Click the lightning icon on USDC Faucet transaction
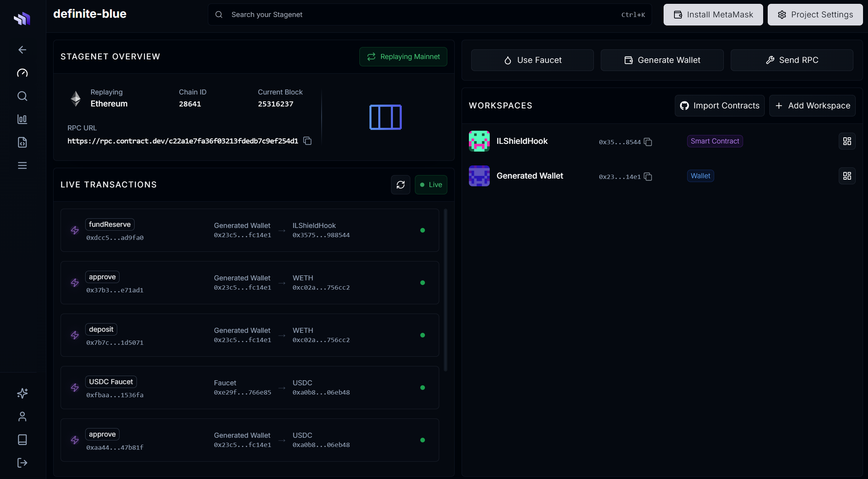The image size is (868, 479). [x=75, y=388]
